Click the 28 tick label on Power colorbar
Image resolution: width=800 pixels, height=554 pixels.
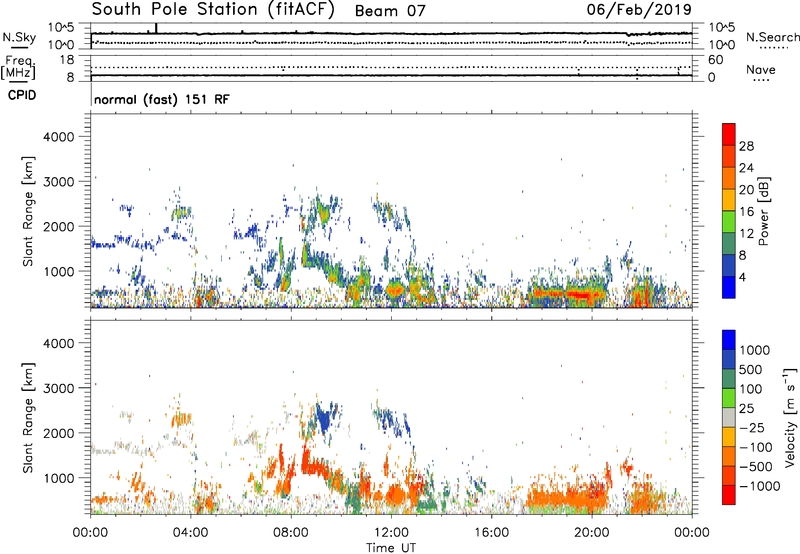coord(746,146)
